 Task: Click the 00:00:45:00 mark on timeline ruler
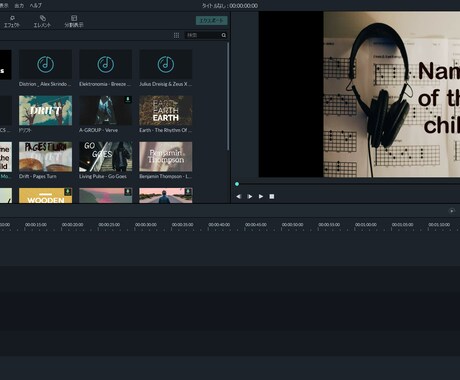pos(256,225)
